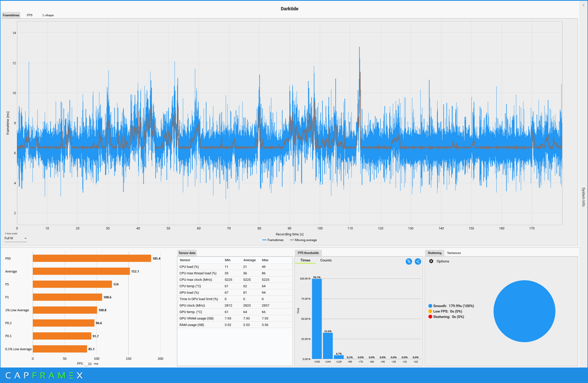Open the Y-Axis scale Full fit dropdown
Screen dimensions: 588x383
point(15,238)
